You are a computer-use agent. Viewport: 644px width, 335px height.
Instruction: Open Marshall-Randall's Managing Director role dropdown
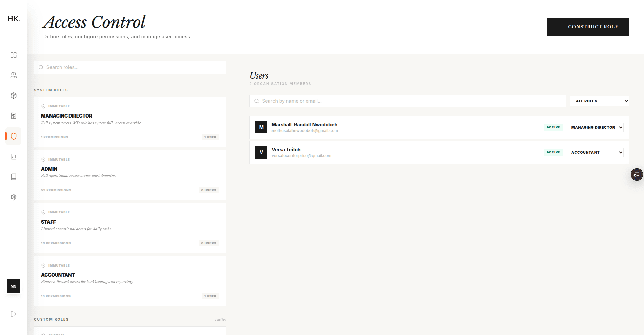tap(595, 127)
